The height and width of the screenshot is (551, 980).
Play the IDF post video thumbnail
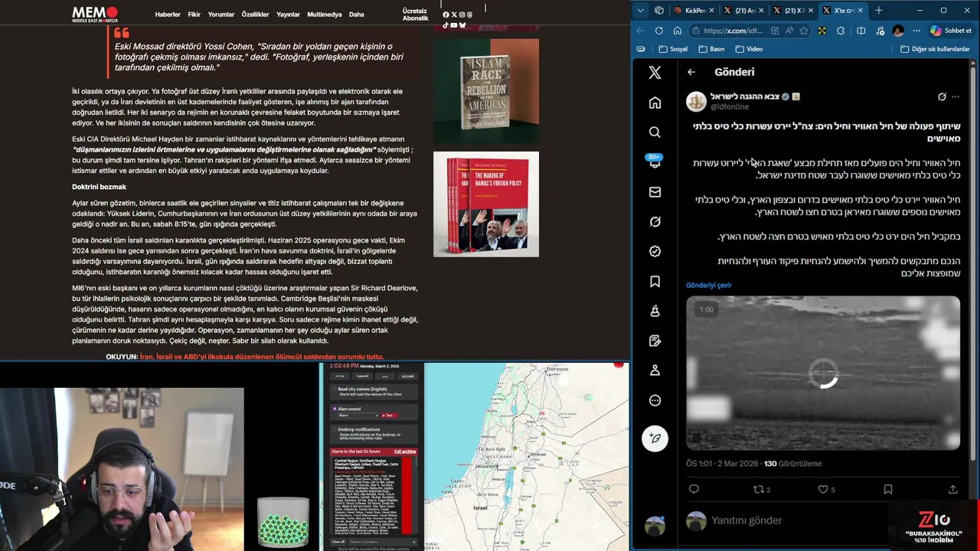tap(823, 373)
